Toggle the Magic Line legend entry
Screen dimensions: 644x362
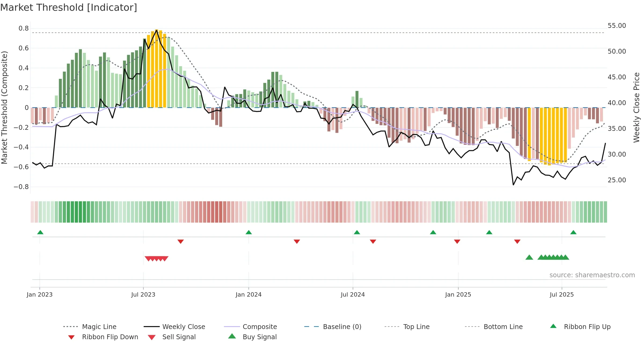(x=90, y=327)
